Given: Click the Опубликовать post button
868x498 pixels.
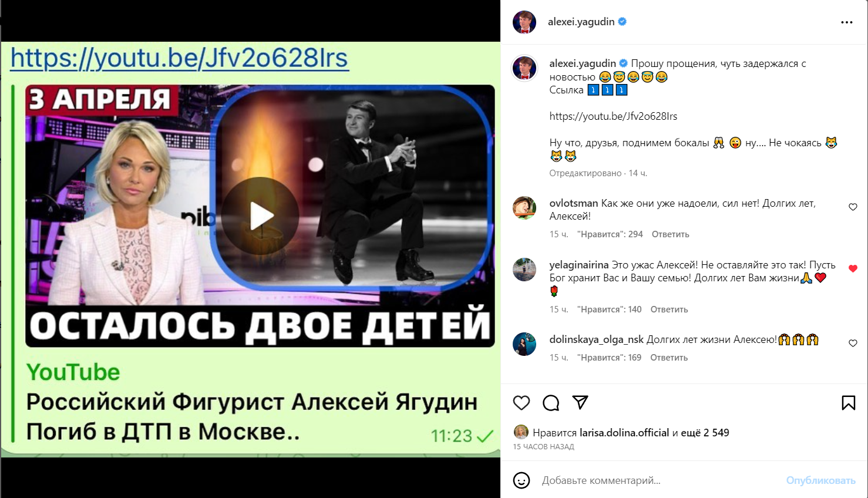Looking at the screenshot, I should point(820,480).
